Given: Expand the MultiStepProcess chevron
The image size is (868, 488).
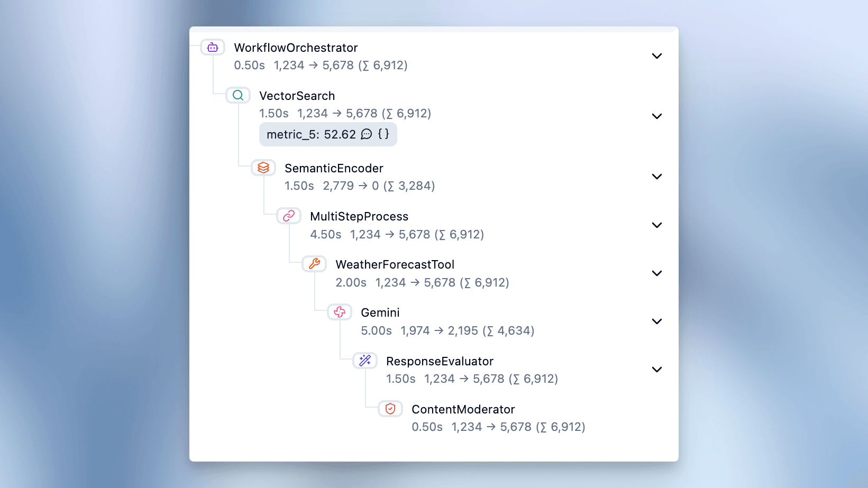Looking at the screenshot, I should tap(657, 225).
